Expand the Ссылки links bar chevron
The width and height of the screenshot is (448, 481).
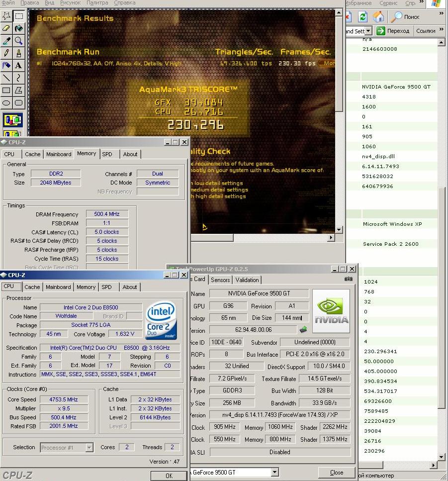coord(441,29)
